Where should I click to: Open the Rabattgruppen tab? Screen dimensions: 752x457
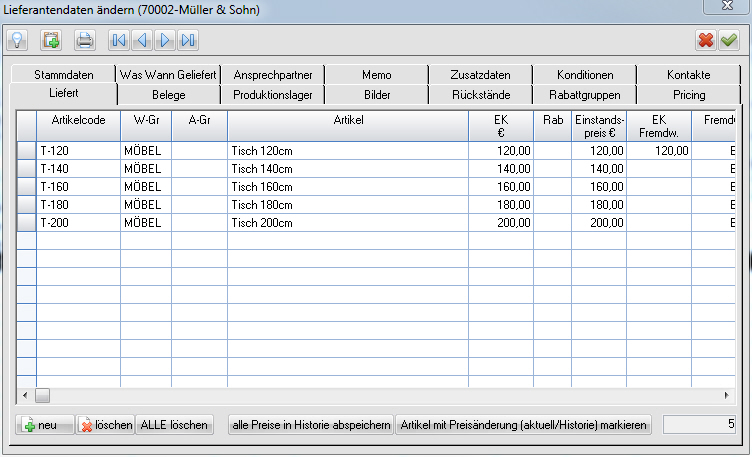[585, 95]
